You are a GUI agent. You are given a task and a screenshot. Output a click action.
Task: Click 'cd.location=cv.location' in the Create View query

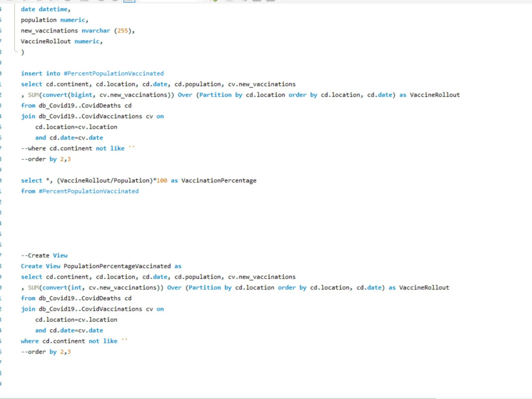tap(76, 320)
